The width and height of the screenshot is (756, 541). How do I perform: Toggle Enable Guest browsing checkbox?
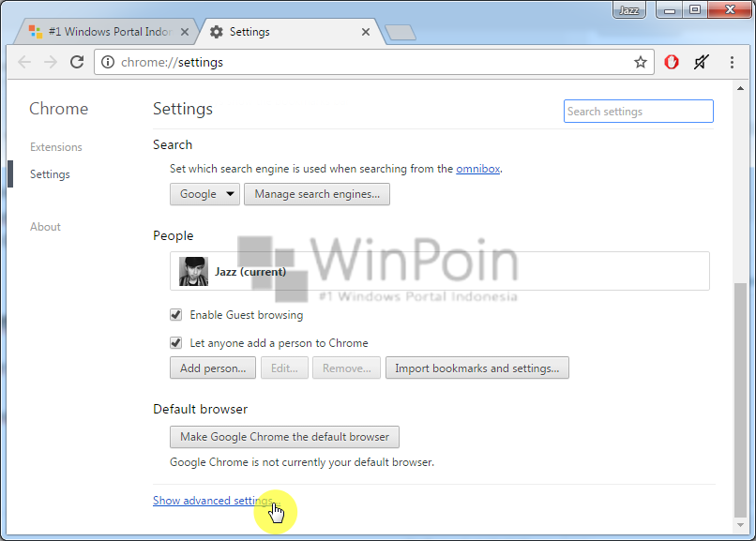pos(176,315)
